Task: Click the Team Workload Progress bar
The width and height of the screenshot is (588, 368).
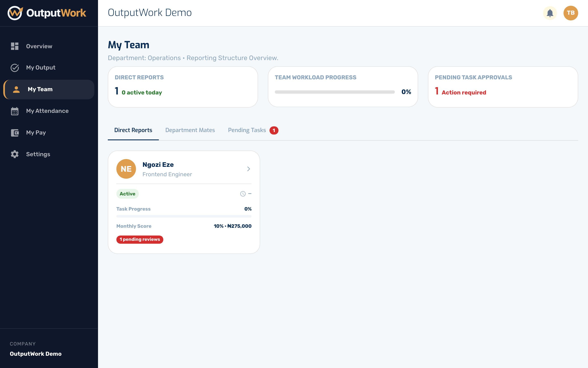Action: pyautogui.click(x=335, y=92)
